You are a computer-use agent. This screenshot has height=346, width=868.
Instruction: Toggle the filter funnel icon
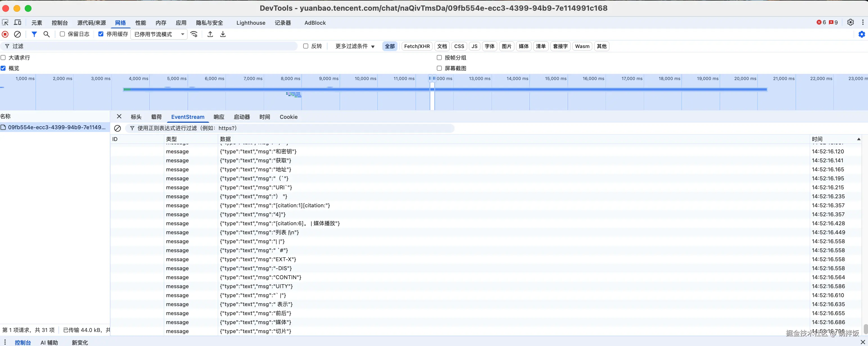pyautogui.click(x=34, y=34)
